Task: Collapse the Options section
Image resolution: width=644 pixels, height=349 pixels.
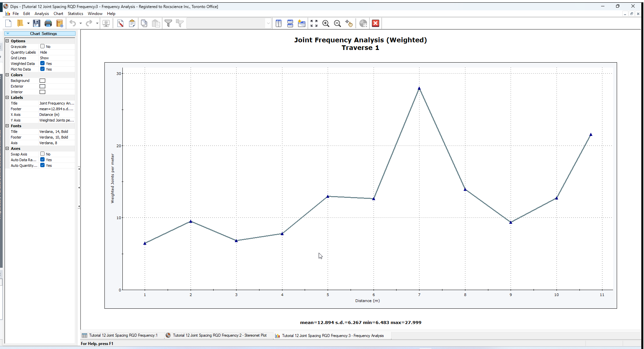Action: tap(7, 41)
